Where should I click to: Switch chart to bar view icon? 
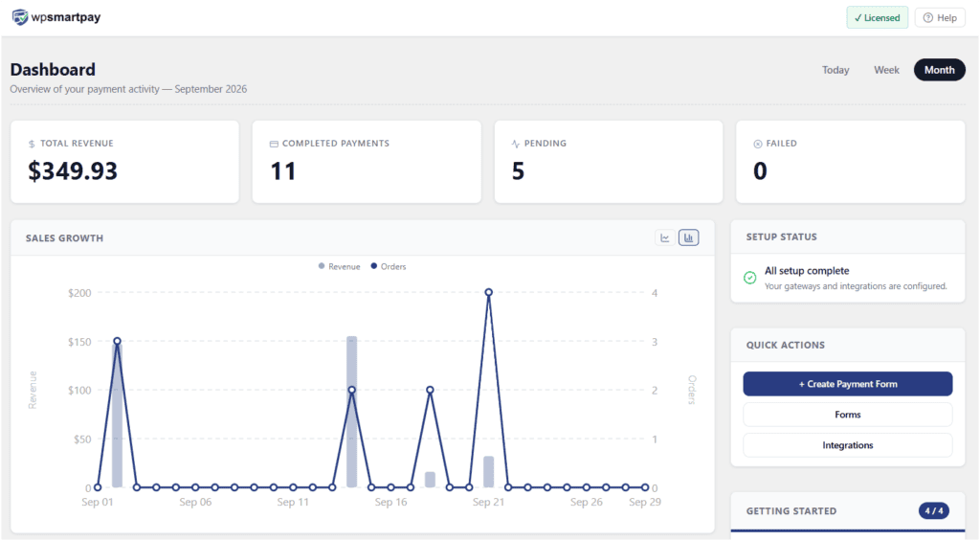(689, 237)
